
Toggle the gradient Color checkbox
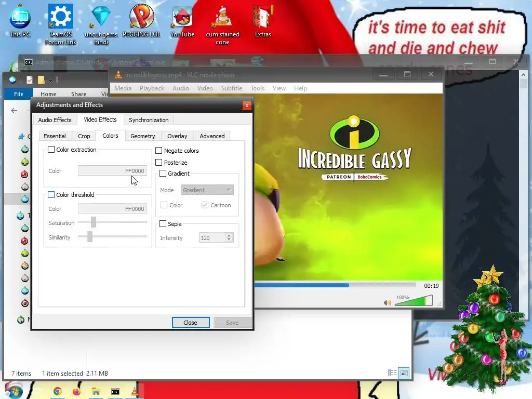(164, 205)
